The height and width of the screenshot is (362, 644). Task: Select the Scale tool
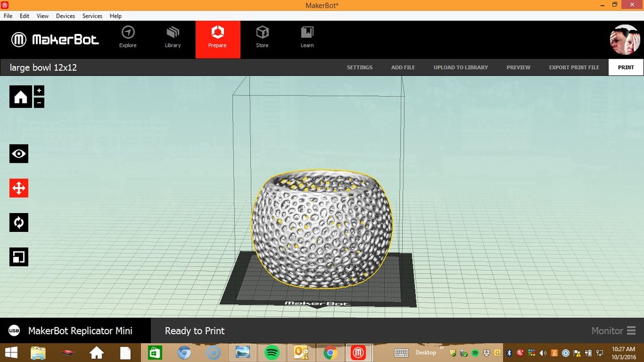[19, 256]
